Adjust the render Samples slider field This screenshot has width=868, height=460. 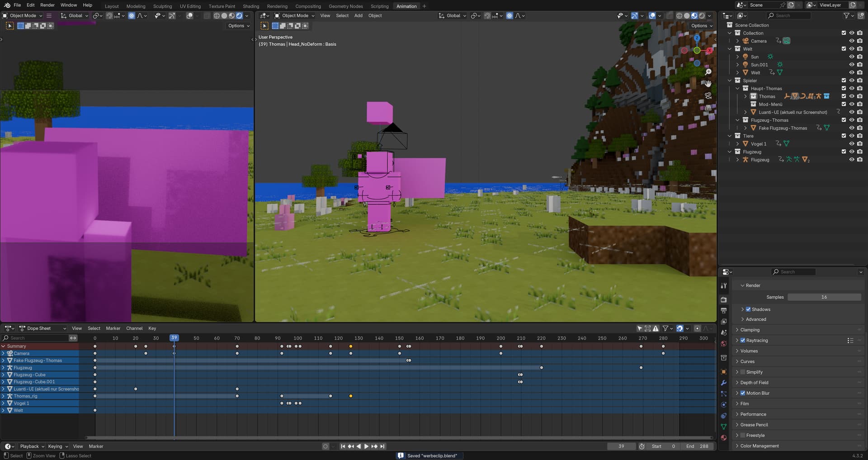pyautogui.click(x=824, y=297)
